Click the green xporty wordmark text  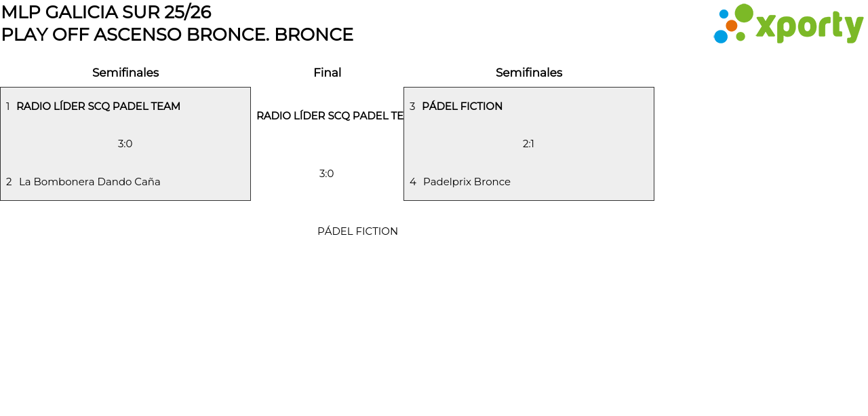pyautogui.click(x=809, y=27)
